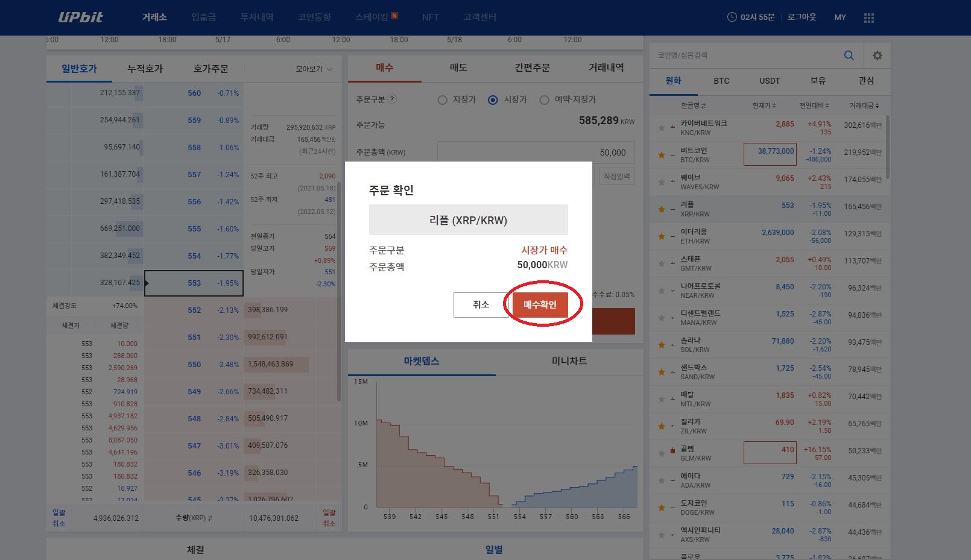Sort market list by 거래대금
Image resolution: width=971 pixels, height=560 pixels.
click(x=864, y=105)
